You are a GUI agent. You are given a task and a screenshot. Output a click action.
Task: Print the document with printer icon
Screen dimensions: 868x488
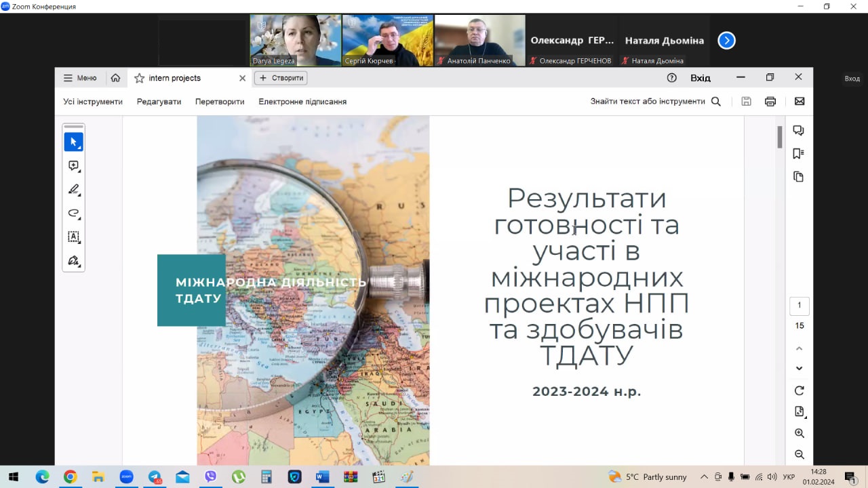pos(770,102)
